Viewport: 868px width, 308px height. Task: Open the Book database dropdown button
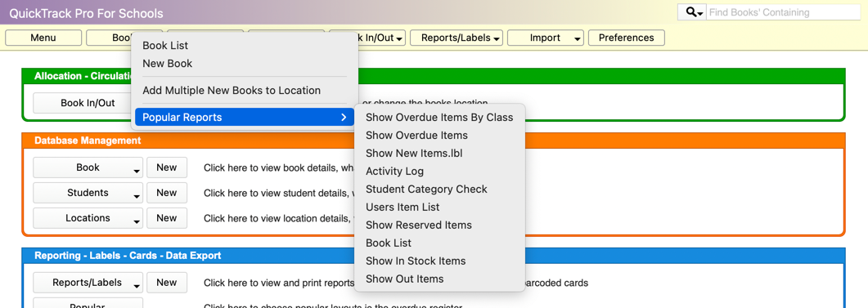(88, 167)
